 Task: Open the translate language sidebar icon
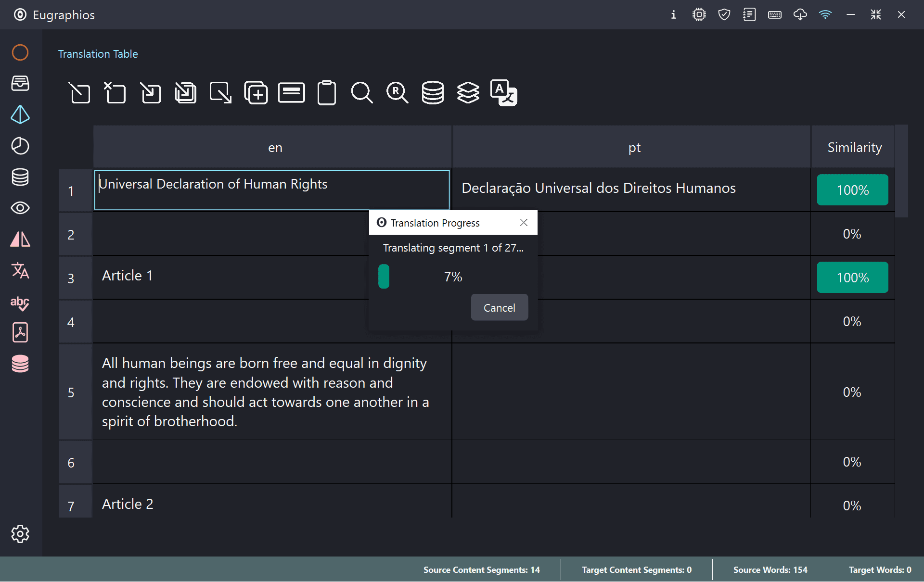(20, 271)
